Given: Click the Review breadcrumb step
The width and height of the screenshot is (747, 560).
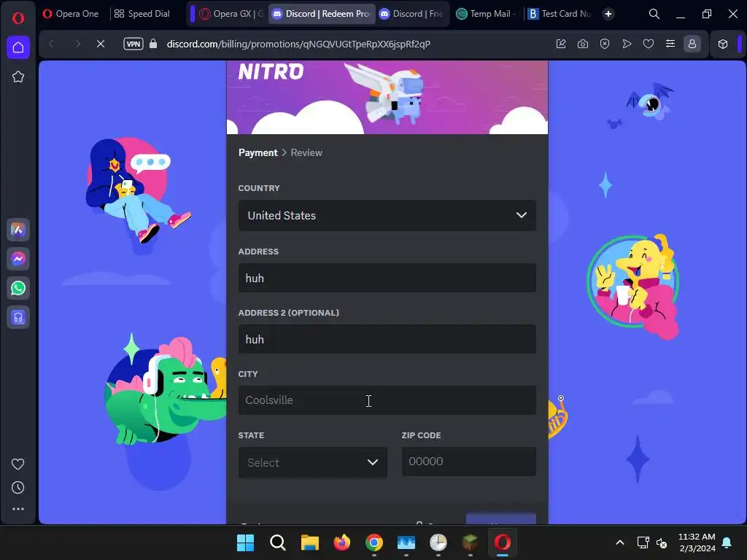Looking at the screenshot, I should coord(306,153).
